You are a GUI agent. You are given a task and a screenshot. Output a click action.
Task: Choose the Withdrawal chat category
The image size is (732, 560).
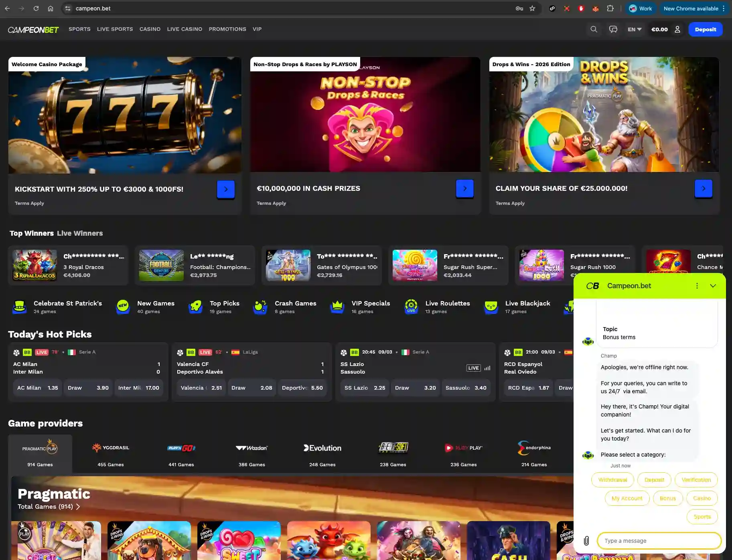(x=612, y=480)
